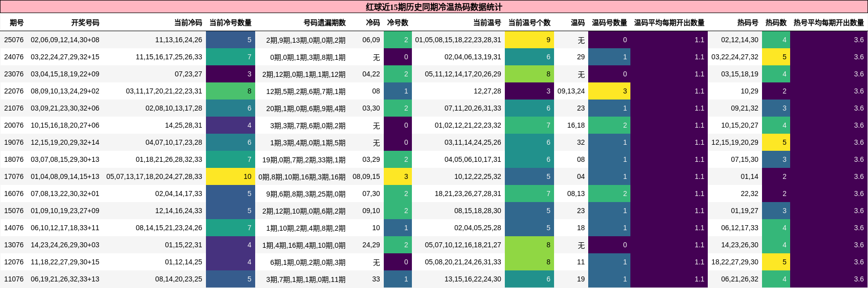Click hot codes 03,22,24,27,32
The height and width of the screenshot is (288, 868).
click(735, 57)
